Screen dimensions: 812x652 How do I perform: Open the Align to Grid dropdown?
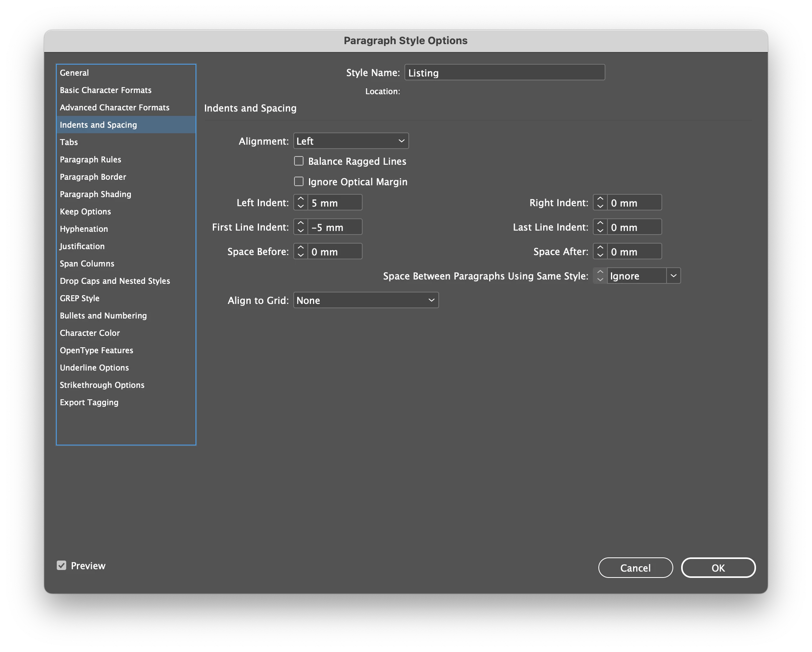tap(366, 300)
